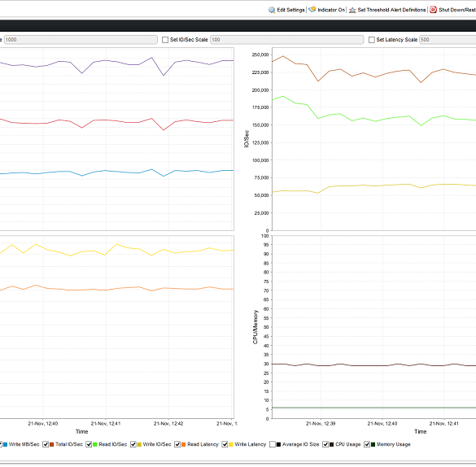Click the Write MB/Sec legend label
Screen dimensions: 476x467
pyautogui.click(x=24, y=445)
